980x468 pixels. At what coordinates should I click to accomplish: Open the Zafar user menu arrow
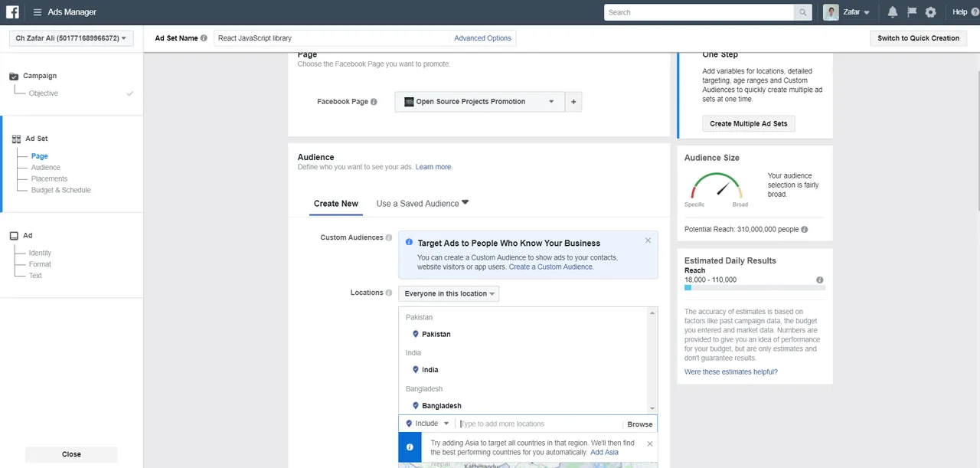pos(867,13)
